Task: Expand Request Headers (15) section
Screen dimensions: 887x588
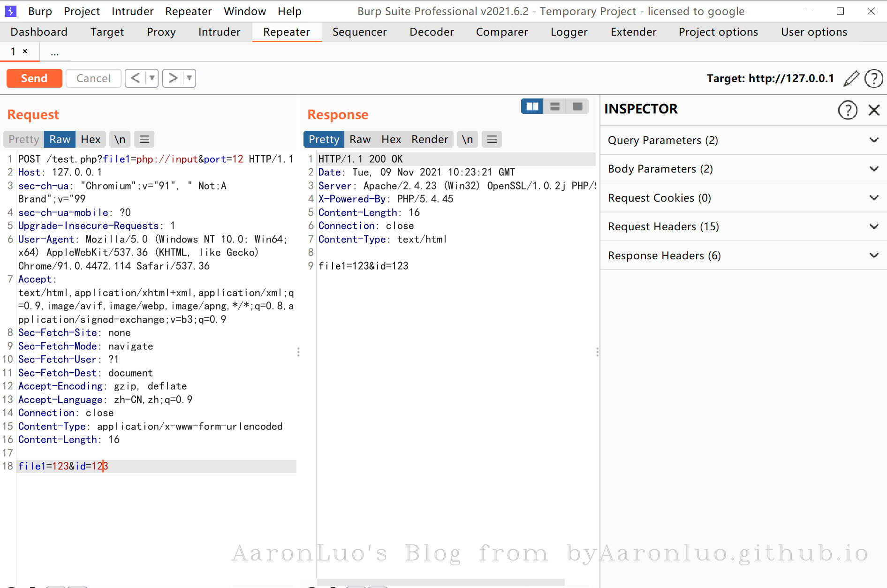Action: point(743,226)
